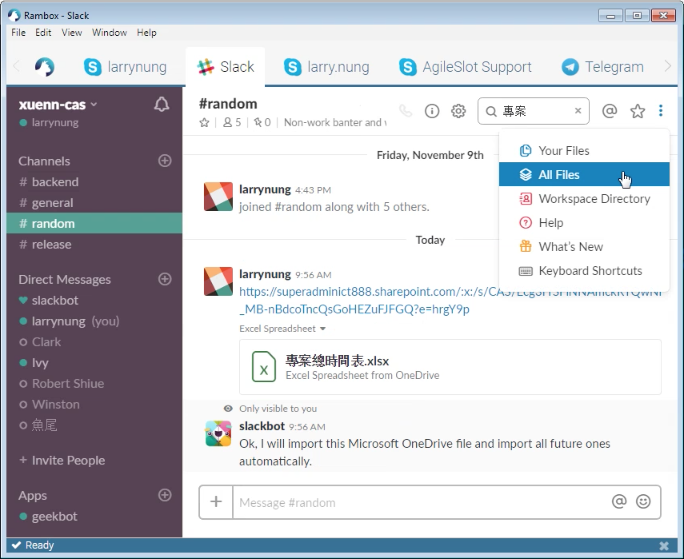The height and width of the screenshot is (559, 684).
Task: Open direct message with 魚尾
Action: (x=94, y=425)
